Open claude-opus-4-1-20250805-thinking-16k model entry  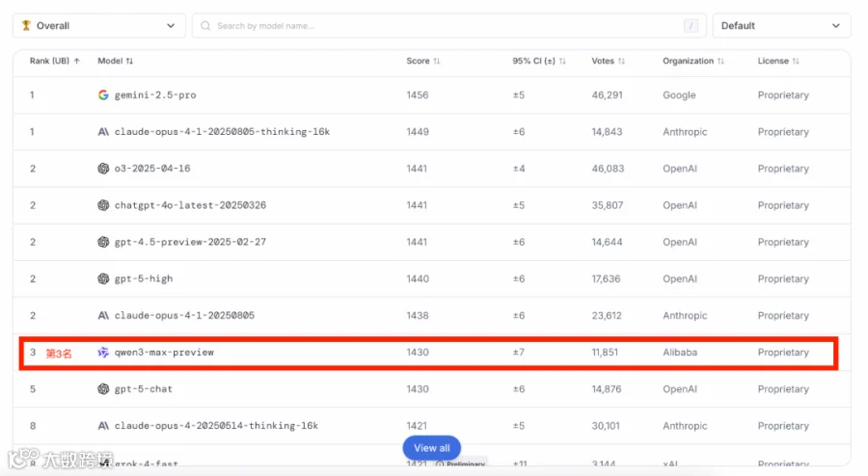(x=222, y=132)
